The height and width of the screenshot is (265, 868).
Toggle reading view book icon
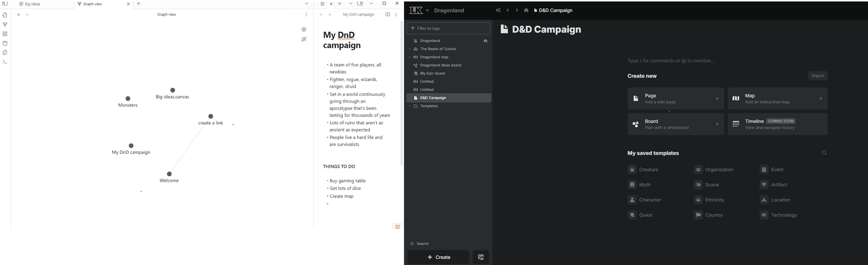[x=387, y=14]
